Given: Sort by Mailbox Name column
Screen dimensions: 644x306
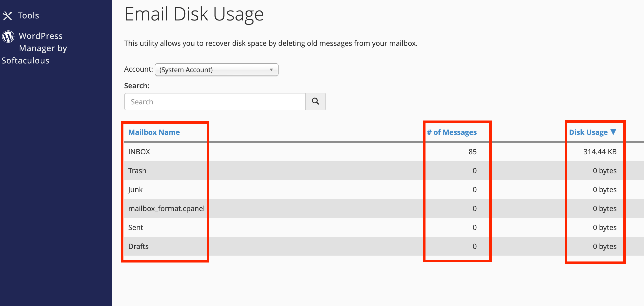Looking at the screenshot, I should click(154, 132).
